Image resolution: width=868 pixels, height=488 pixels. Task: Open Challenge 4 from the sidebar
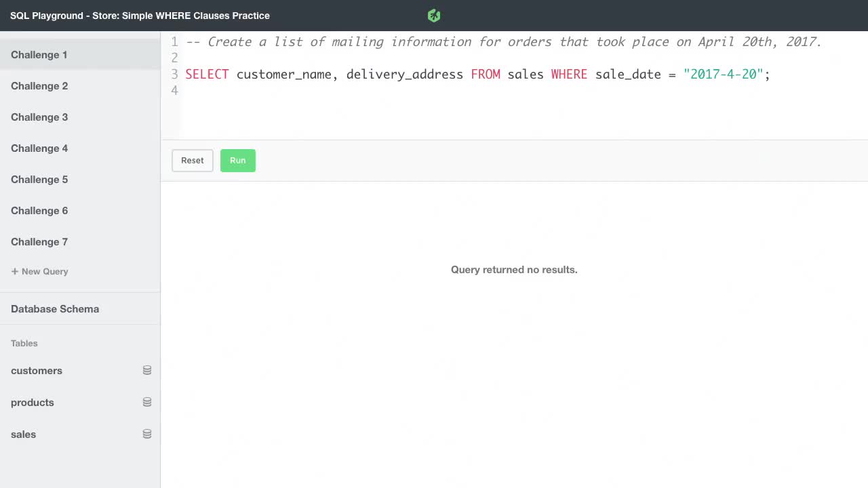tap(39, 148)
